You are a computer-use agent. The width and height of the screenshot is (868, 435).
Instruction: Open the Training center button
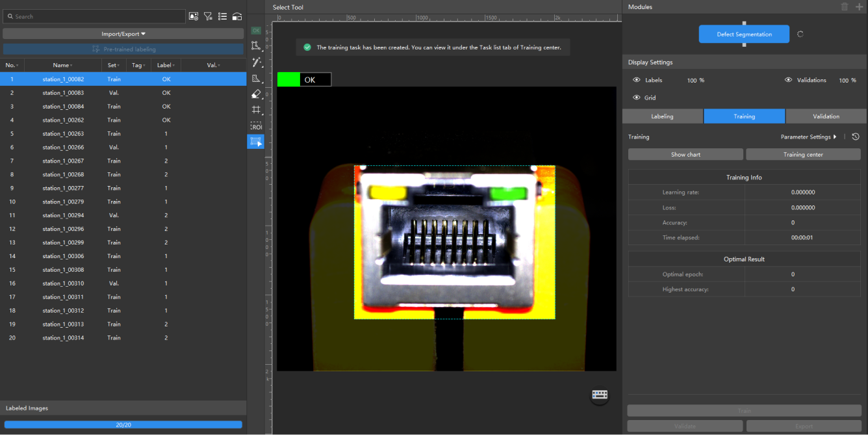[802, 155]
